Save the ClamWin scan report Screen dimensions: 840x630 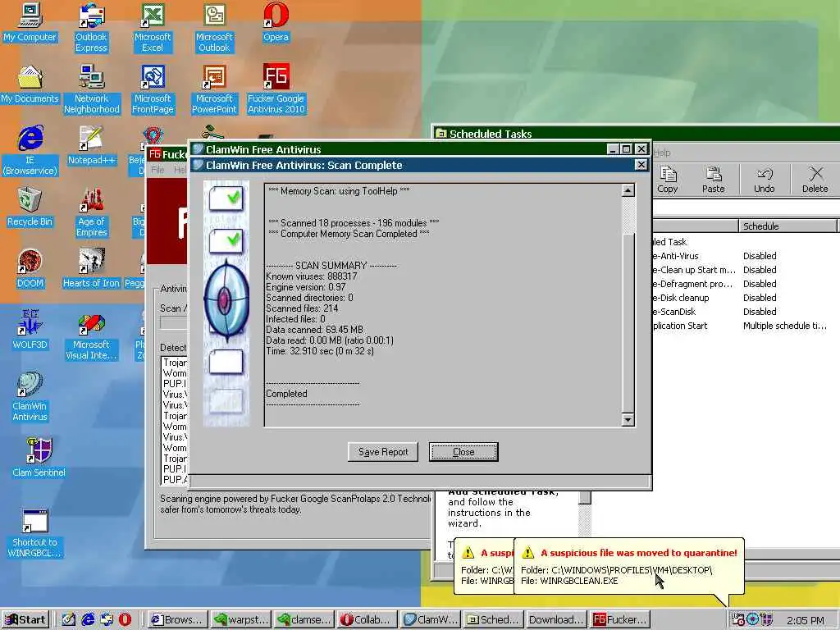click(x=383, y=452)
